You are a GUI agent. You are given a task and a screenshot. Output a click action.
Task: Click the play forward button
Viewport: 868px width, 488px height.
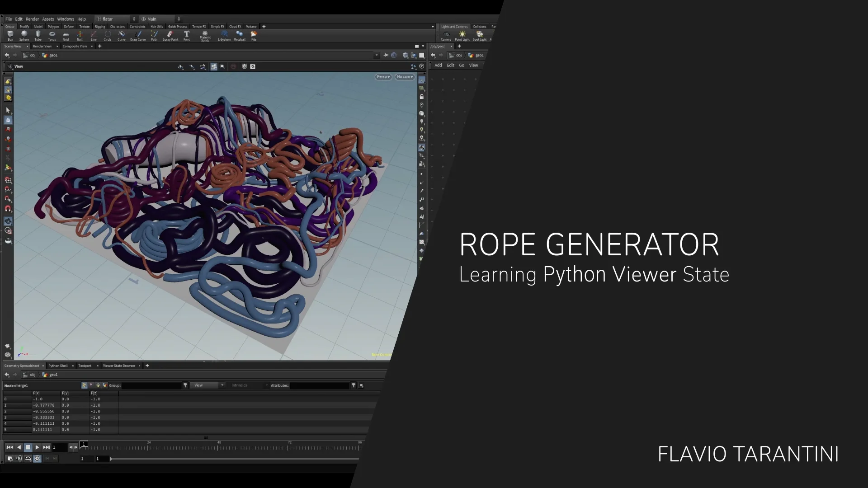[x=37, y=447]
